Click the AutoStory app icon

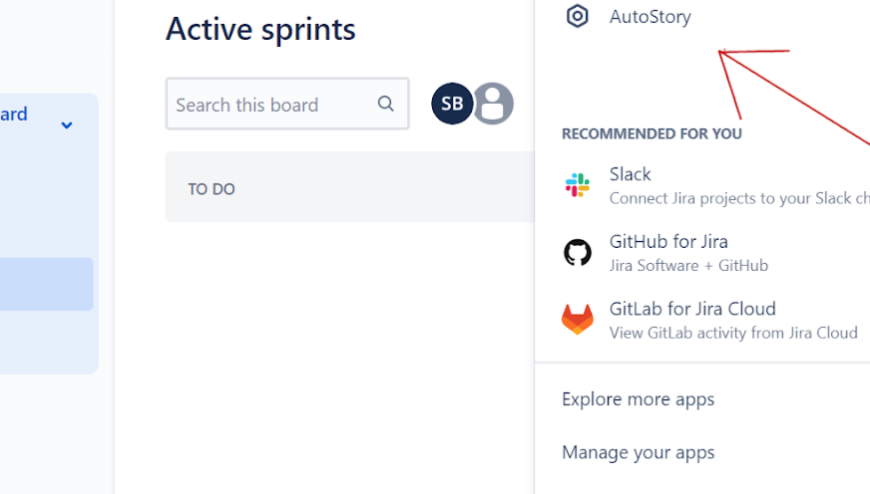[x=577, y=16]
